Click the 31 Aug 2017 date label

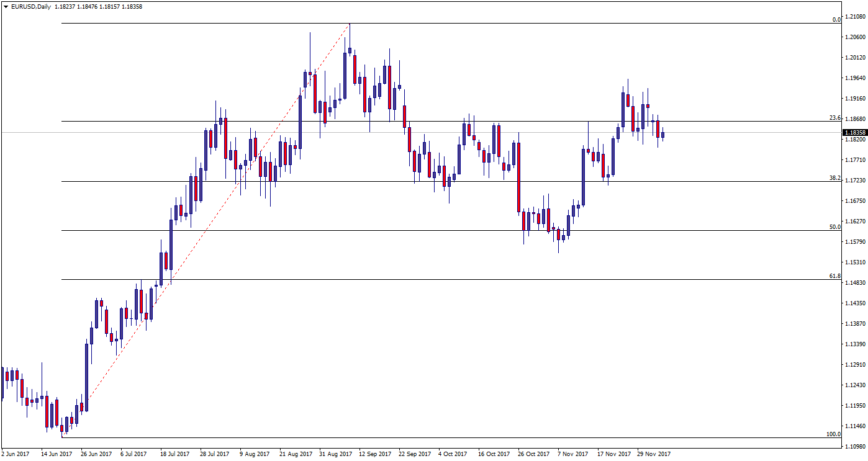pos(335,454)
